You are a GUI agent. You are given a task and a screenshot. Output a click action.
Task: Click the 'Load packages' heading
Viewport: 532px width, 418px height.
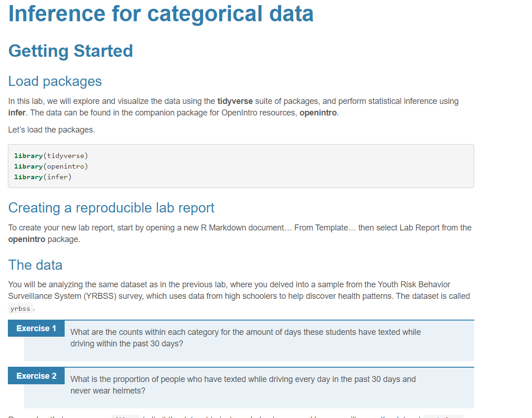[x=55, y=81]
